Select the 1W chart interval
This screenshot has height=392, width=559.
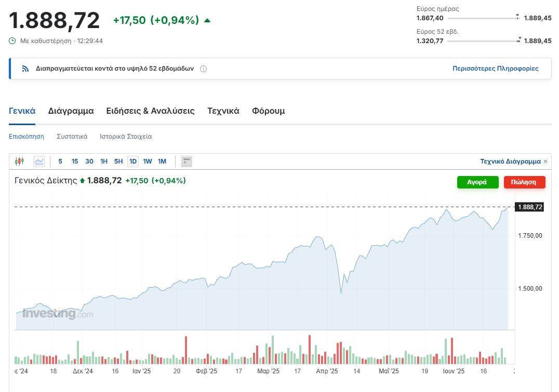point(148,161)
